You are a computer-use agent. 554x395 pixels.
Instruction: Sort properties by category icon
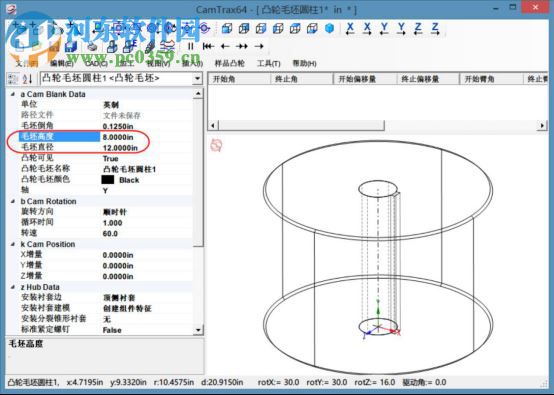tap(13, 79)
